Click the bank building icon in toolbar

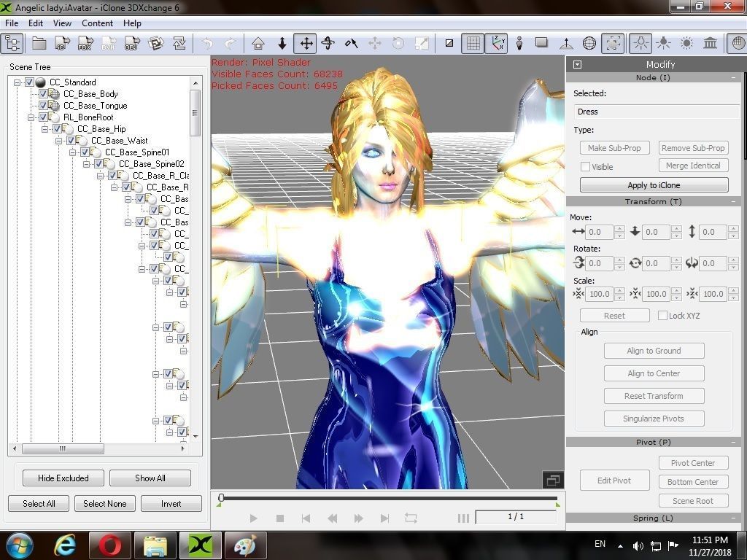(x=710, y=43)
